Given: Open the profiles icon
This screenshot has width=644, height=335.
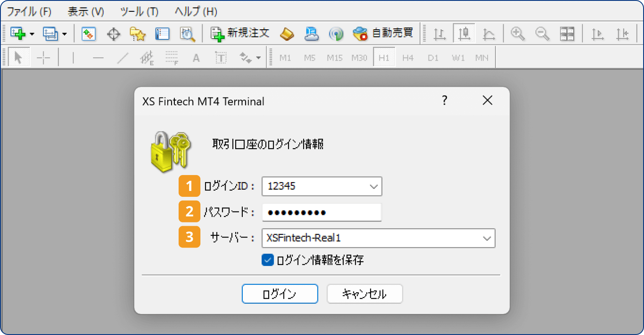Looking at the screenshot, I should coord(50,33).
